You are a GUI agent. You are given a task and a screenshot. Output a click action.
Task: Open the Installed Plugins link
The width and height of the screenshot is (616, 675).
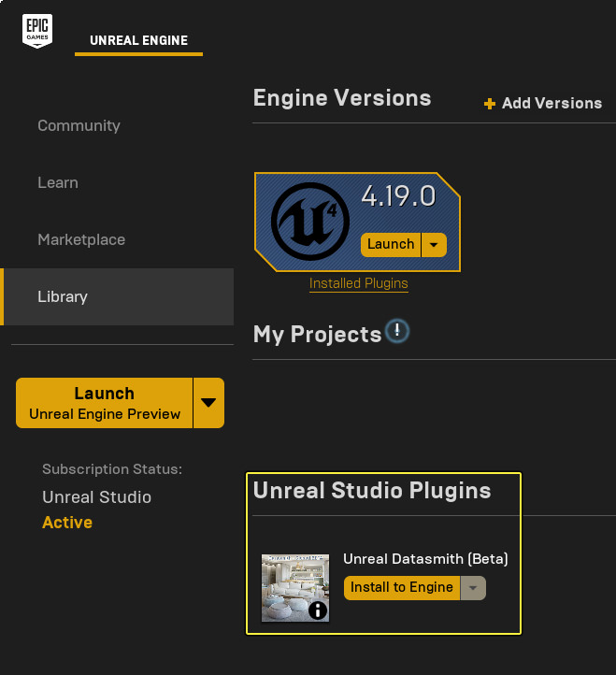coord(359,283)
